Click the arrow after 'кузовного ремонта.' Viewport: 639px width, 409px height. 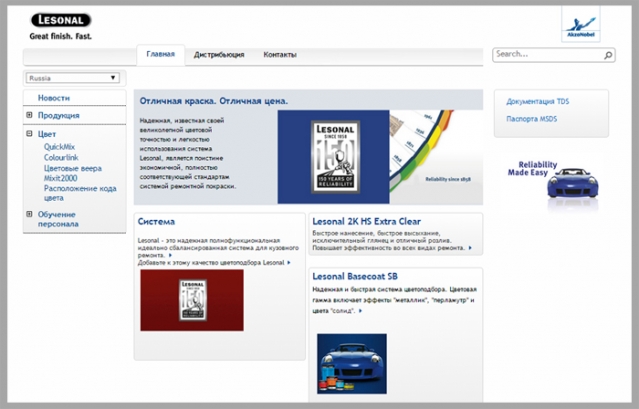[x=170, y=255]
